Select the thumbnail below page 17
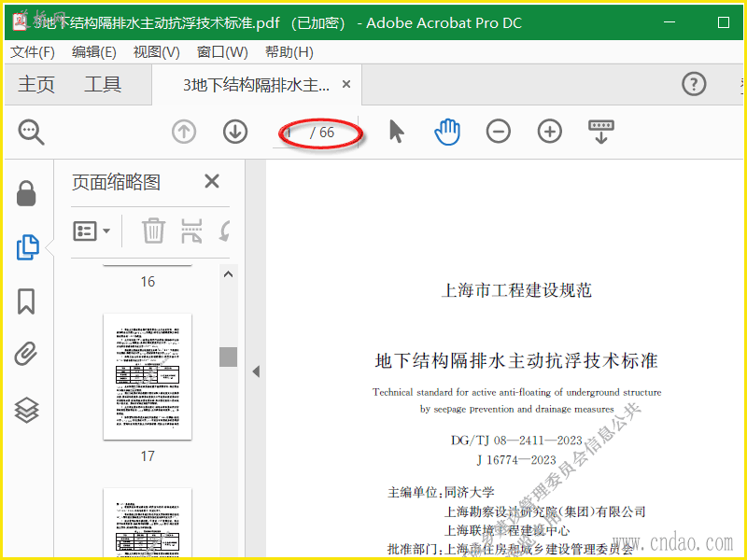This screenshot has height=560, width=747. pos(148,523)
